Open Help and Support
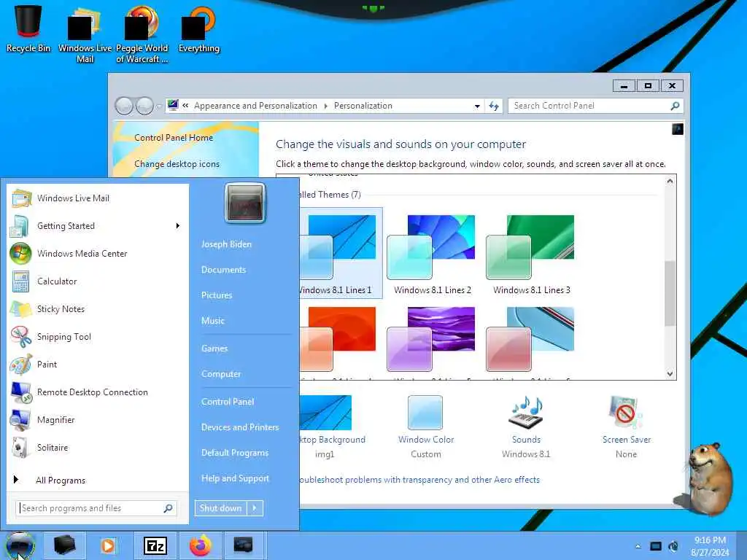This screenshot has width=747, height=560. 235,478
